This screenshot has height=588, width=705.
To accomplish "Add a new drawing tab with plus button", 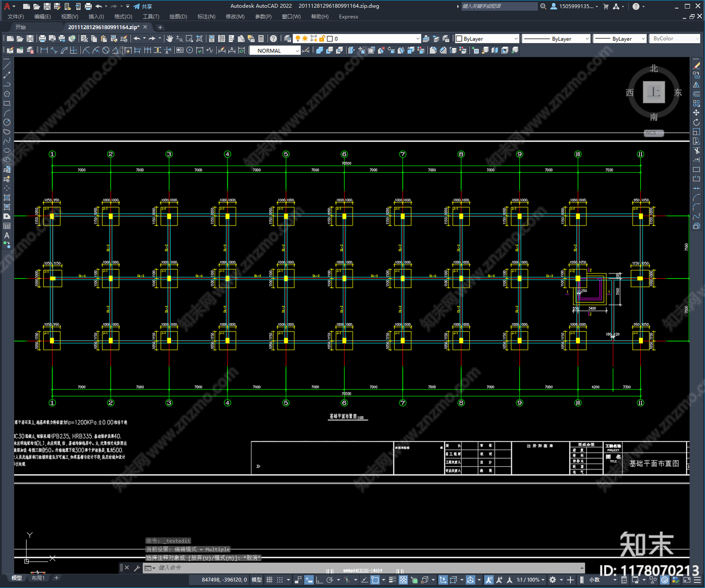I will click(x=160, y=27).
